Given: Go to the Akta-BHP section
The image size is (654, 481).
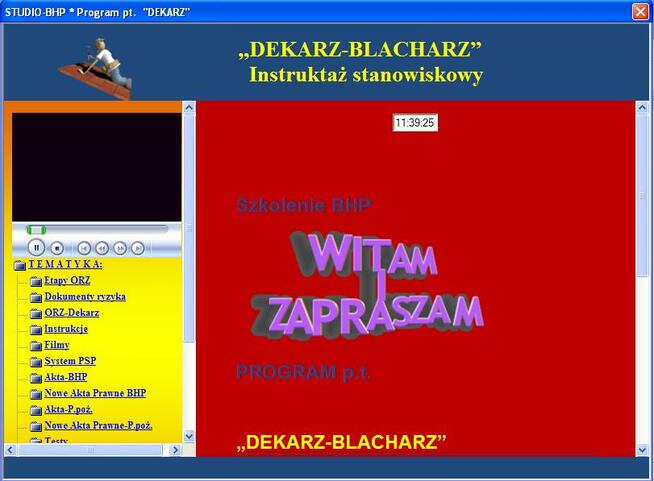Looking at the screenshot, I should (66, 377).
